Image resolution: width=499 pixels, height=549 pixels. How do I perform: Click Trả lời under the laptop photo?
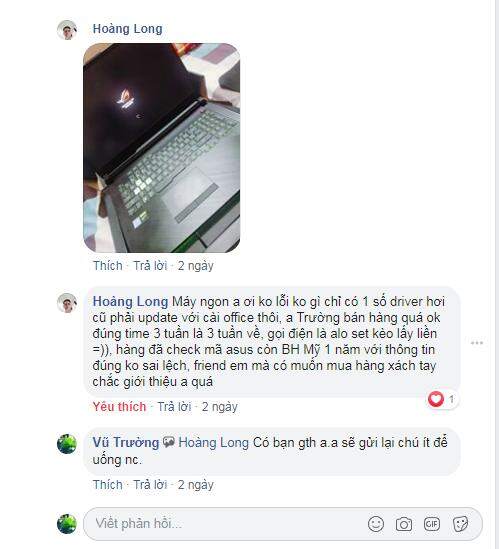click(150, 266)
